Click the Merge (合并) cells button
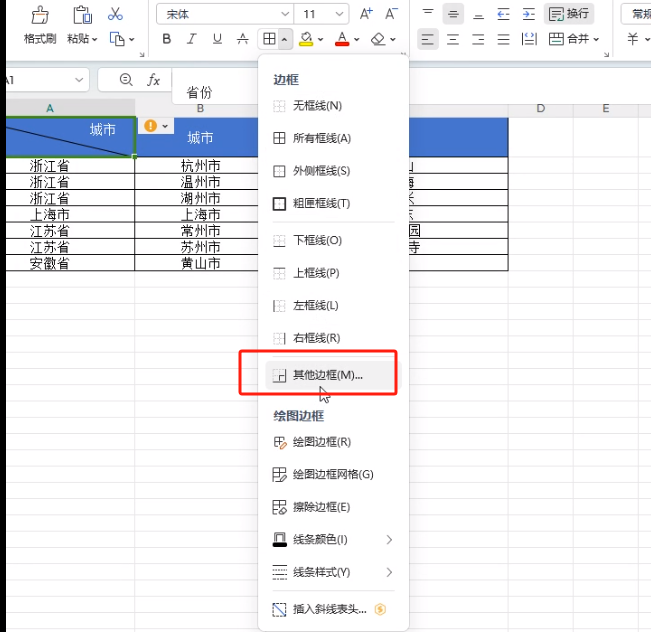 pos(568,39)
